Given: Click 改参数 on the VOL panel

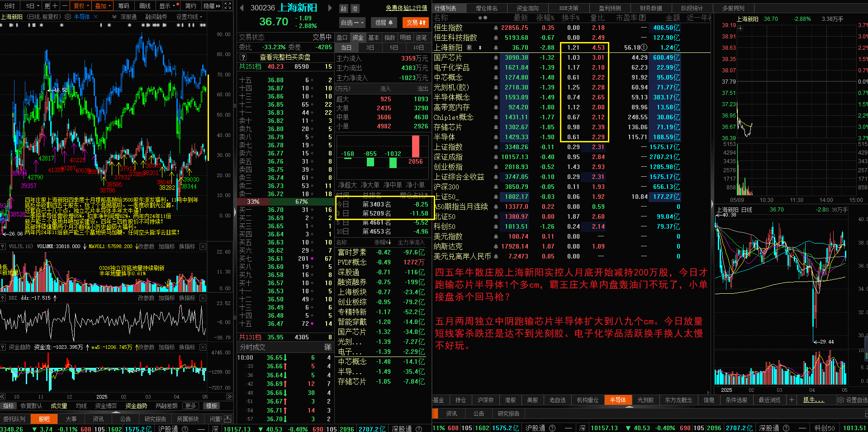Looking at the screenshot, I should click(146, 246).
